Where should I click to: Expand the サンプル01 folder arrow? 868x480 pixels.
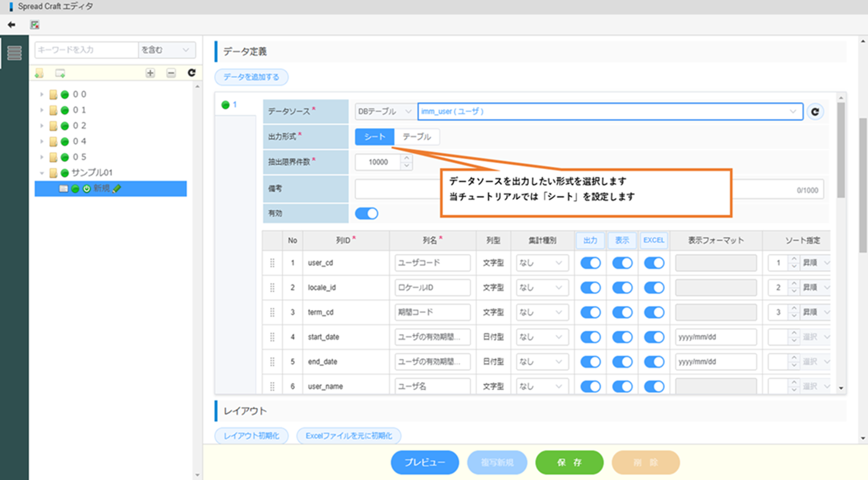pyautogui.click(x=42, y=173)
